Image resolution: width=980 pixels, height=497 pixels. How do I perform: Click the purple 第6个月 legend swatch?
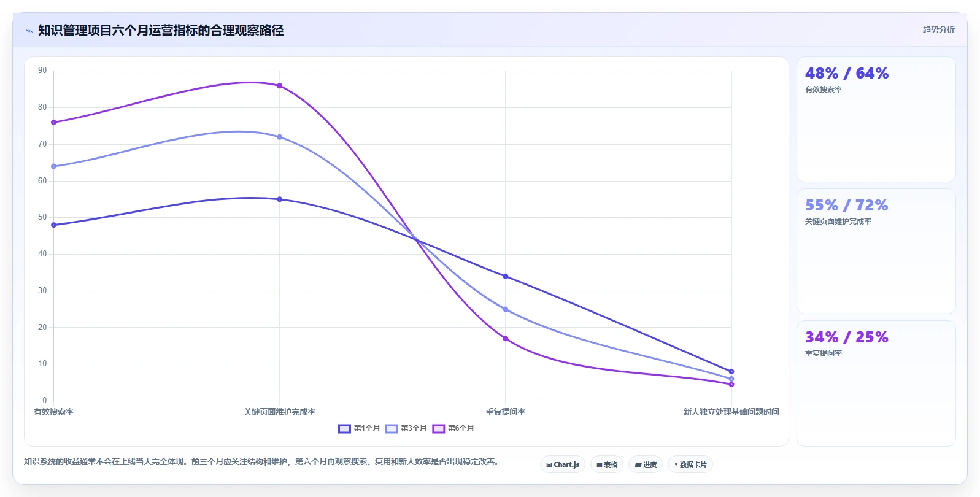438,429
